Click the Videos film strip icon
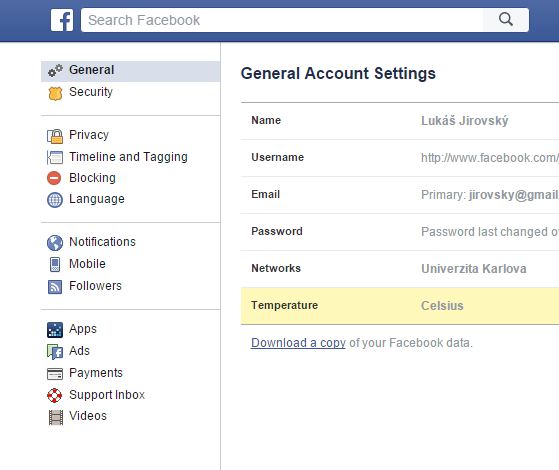The height and width of the screenshot is (470, 559). tap(56, 417)
